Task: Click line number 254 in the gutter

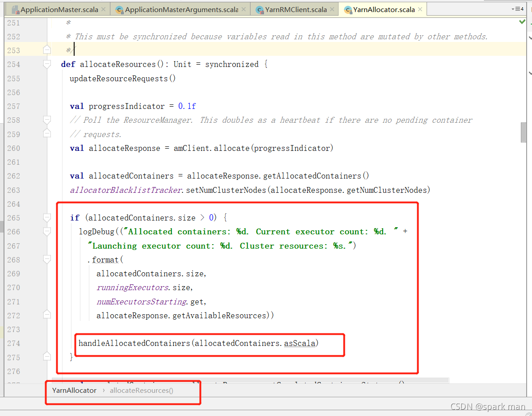Action: [13, 64]
